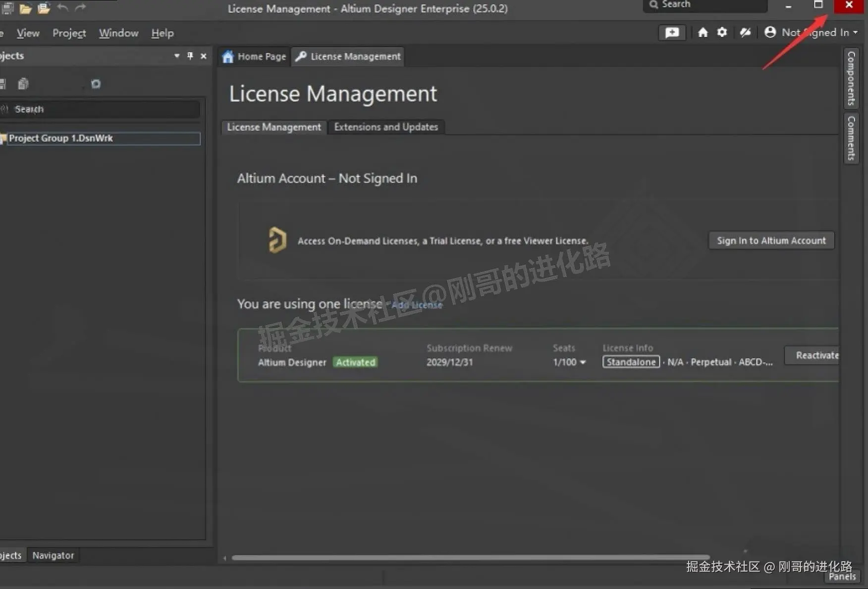Go to the Home icon in top bar
The image size is (868, 589).
coord(703,33)
